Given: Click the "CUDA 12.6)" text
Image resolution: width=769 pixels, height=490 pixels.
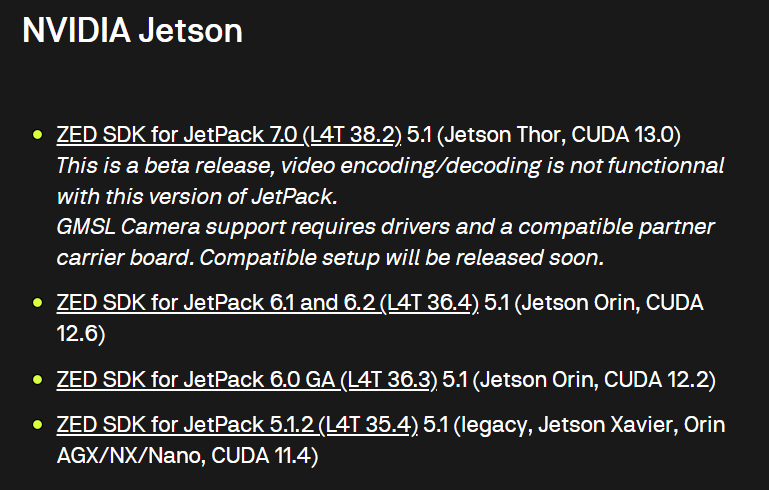Looking at the screenshot, I should coord(81,333).
